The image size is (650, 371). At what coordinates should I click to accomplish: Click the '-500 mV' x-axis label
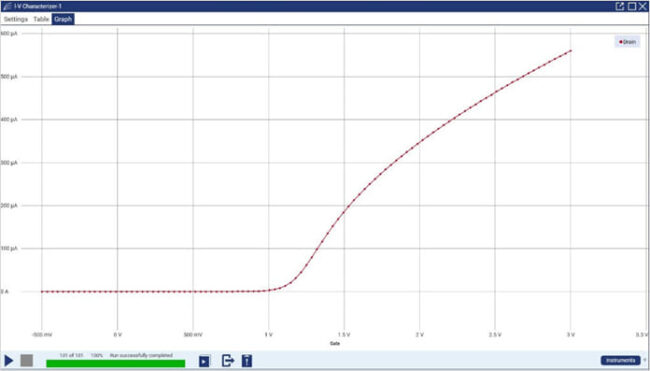pos(42,334)
